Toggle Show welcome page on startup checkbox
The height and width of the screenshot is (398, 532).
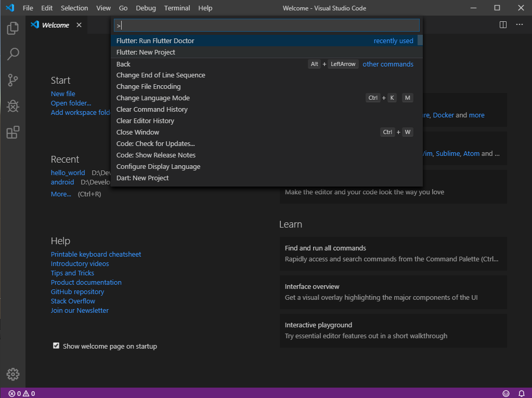pyautogui.click(x=56, y=346)
